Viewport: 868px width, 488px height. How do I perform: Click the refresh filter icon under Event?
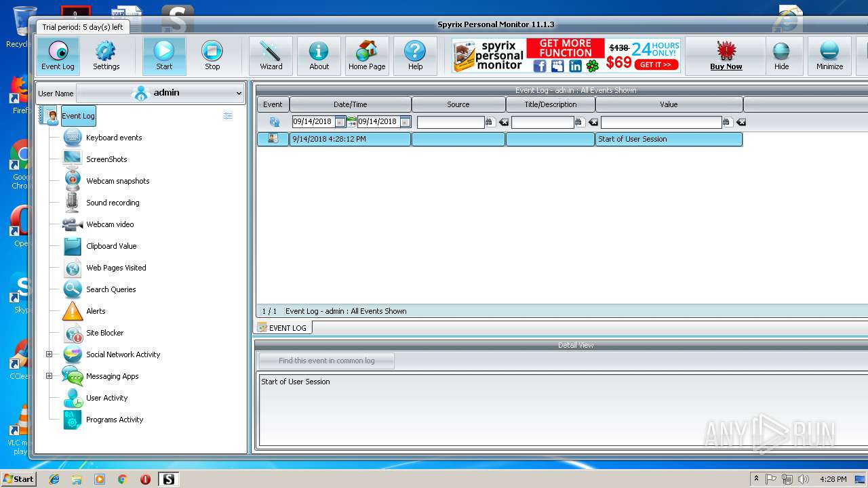274,122
